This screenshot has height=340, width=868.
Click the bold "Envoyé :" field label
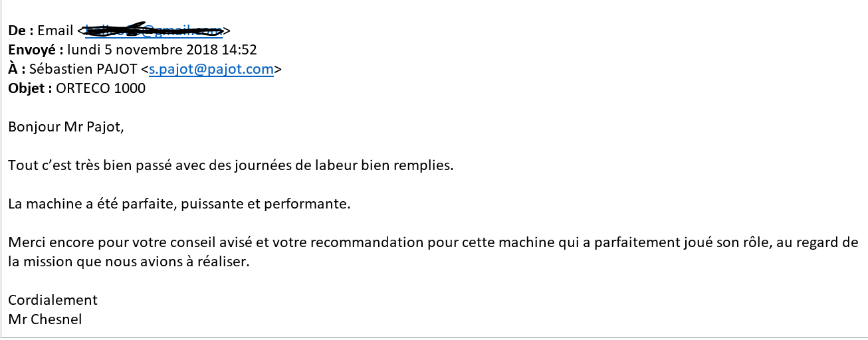click(36, 50)
